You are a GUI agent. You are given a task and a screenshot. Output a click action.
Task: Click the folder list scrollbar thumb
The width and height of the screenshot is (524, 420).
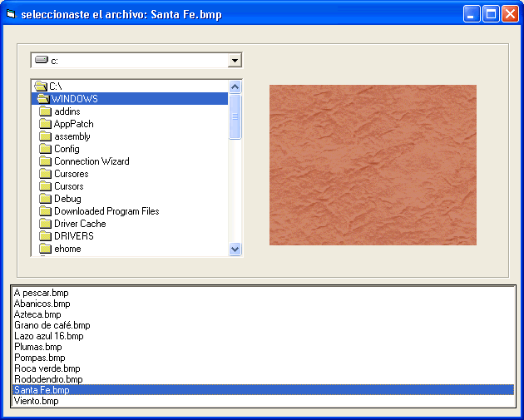point(235,116)
